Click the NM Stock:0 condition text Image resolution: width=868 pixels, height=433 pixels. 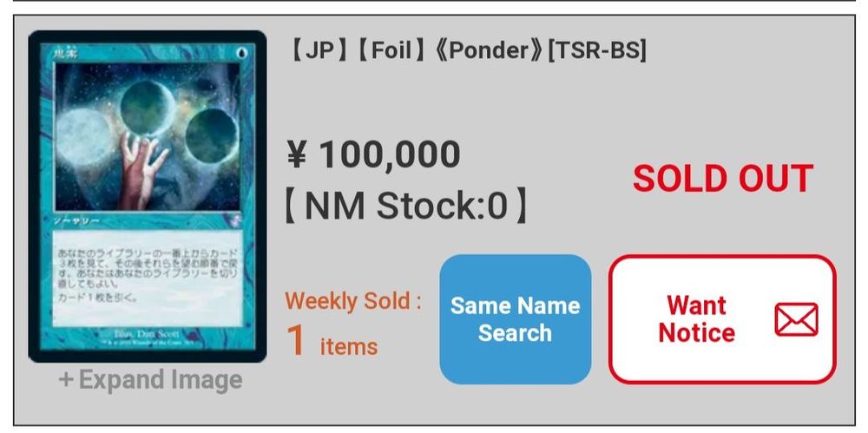(x=405, y=206)
